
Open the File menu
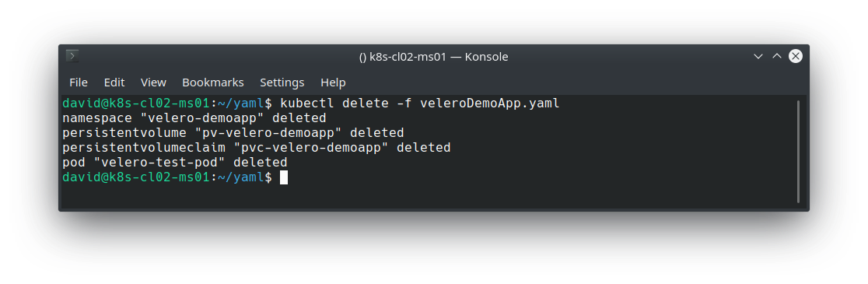click(78, 82)
